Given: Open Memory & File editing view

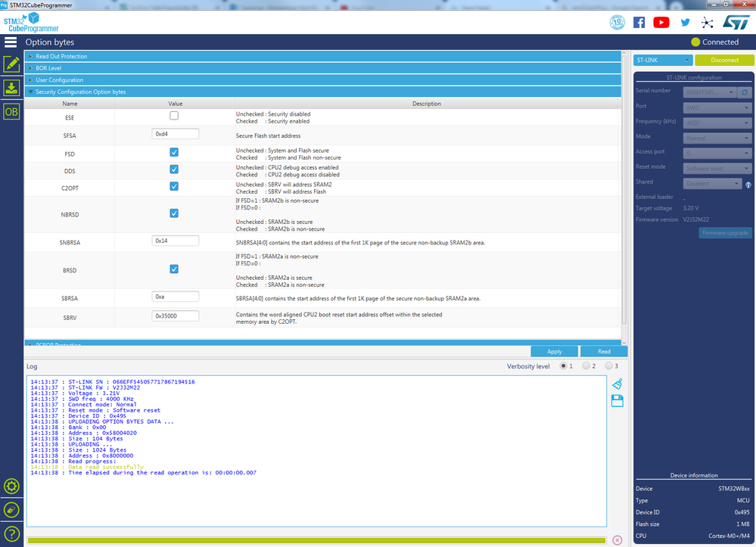Looking at the screenshot, I should (x=11, y=64).
